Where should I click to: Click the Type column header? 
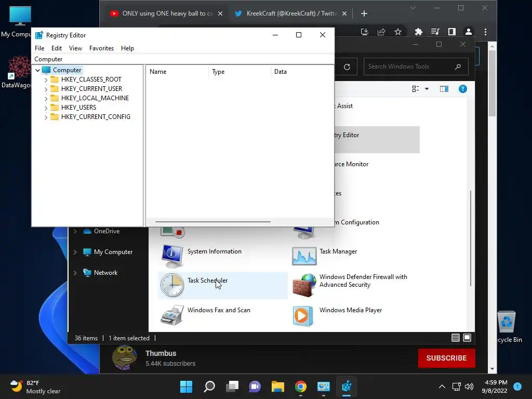[x=240, y=72]
